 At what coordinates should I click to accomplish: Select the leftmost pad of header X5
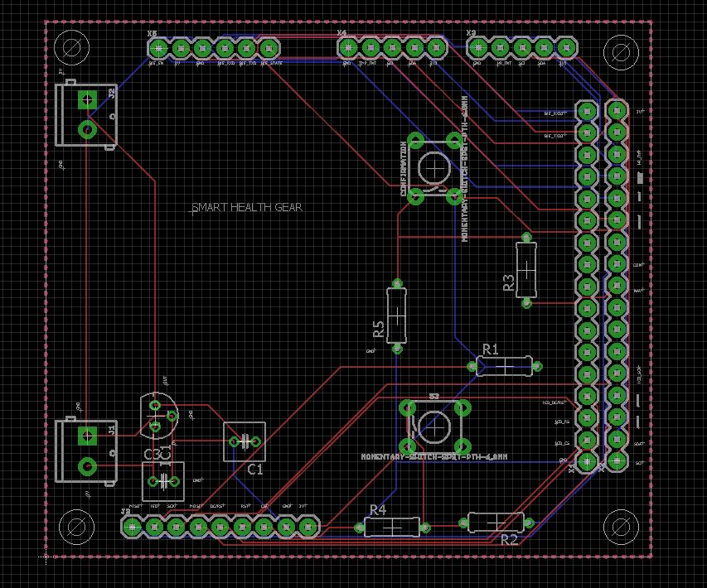158,48
